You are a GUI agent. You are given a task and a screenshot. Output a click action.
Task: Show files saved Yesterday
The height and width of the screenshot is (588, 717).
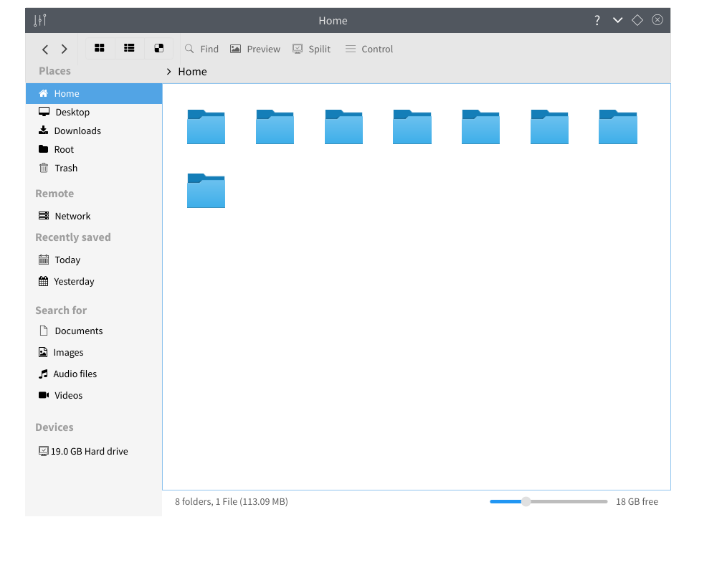pyautogui.click(x=74, y=281)
